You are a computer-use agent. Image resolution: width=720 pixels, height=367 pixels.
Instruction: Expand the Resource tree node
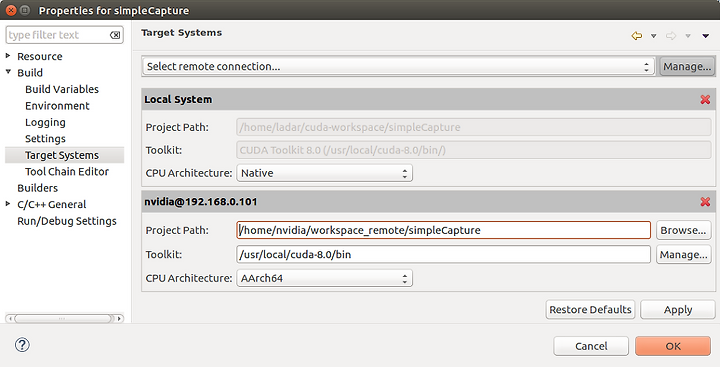[x=8, y=56]
